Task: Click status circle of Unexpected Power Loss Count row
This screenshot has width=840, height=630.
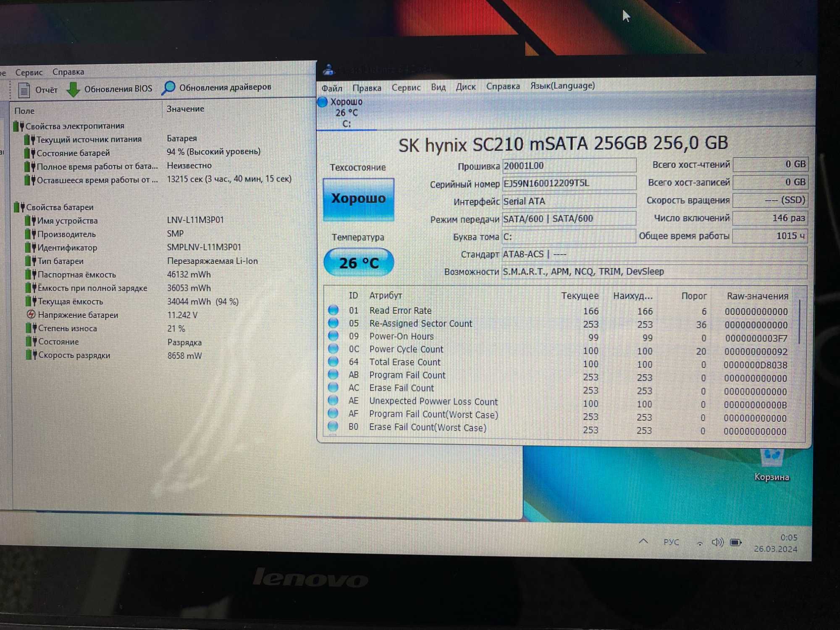Action: click(333, 400)
